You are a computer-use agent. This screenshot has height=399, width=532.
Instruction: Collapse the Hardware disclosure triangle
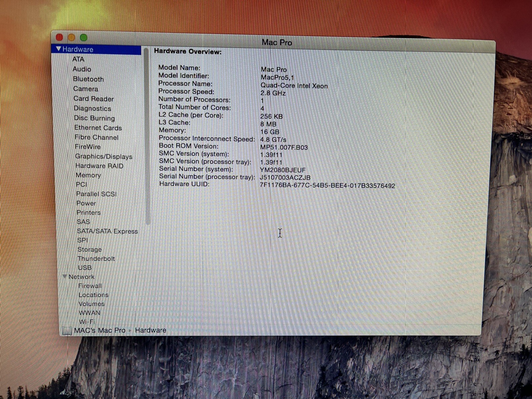[x=59, y=49]
